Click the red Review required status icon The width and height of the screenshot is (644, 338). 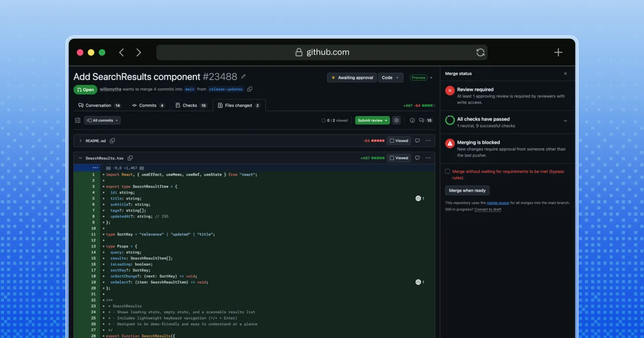[450, 91]
